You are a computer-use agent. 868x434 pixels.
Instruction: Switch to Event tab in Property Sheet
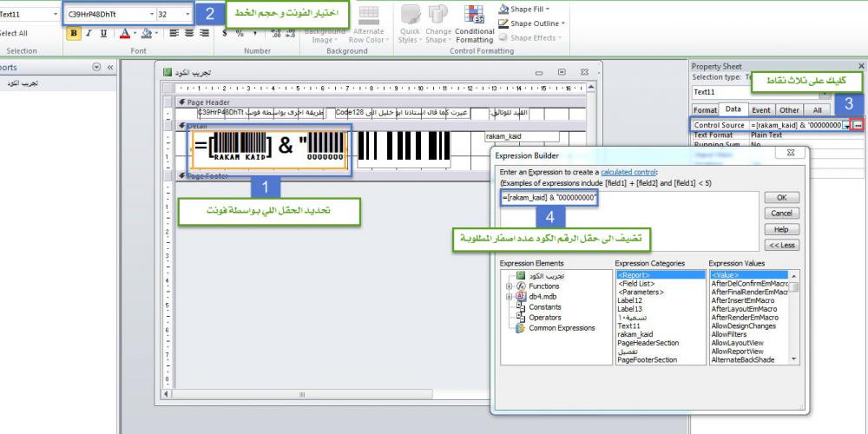[761, 110]
